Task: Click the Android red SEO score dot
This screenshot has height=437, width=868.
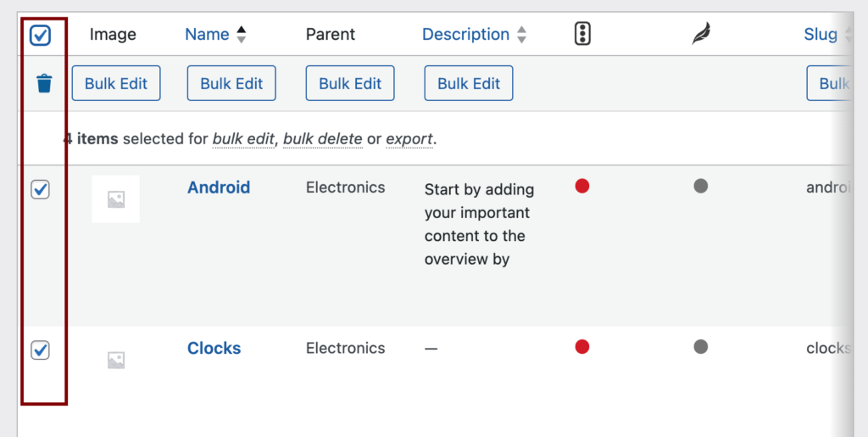Action: (581, 186)
